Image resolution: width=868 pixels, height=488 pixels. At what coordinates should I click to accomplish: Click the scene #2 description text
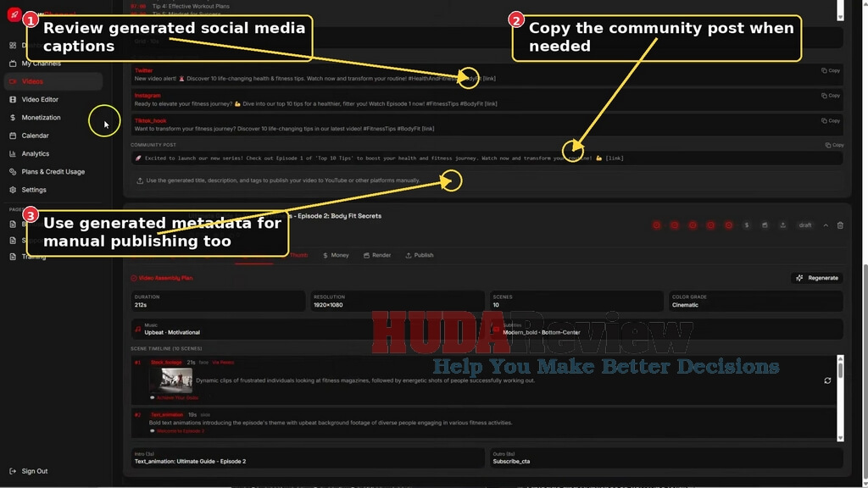click(331, 423)
